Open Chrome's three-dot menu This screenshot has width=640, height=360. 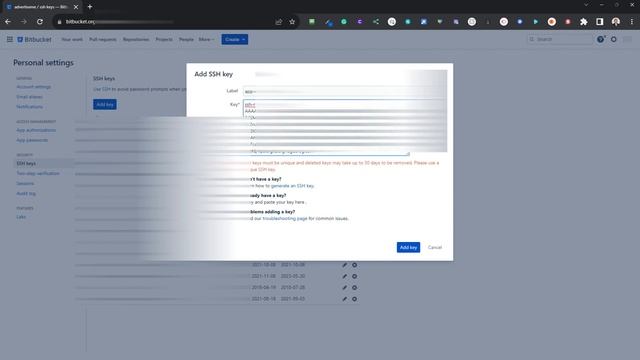pos(631,22)
